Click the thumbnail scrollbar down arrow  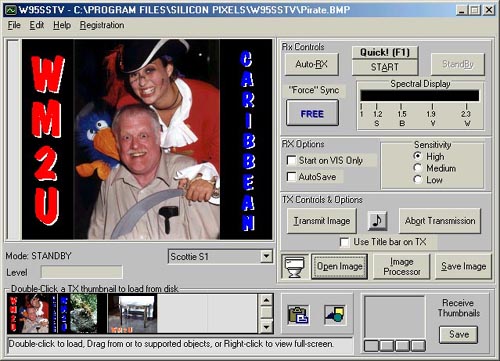[x=266, y=327]
